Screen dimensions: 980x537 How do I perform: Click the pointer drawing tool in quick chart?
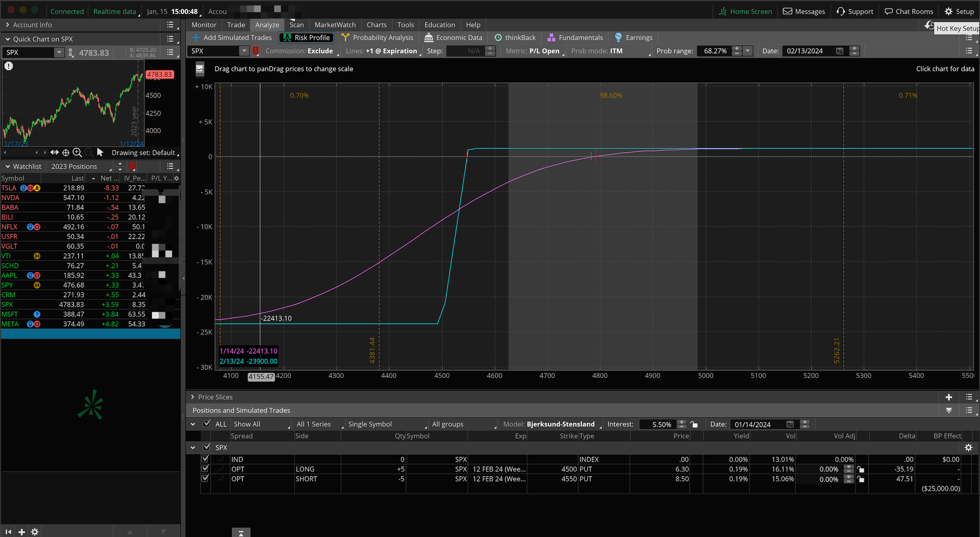(x=100, y=152)
